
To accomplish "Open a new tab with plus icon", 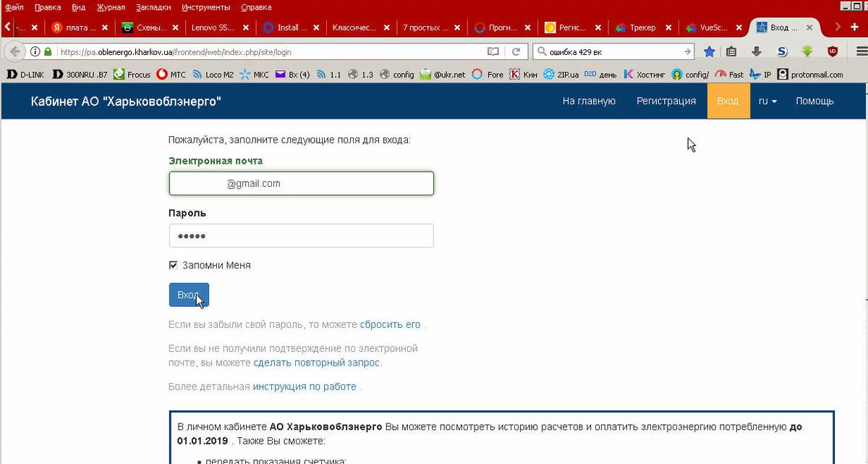I will (856, 27).
